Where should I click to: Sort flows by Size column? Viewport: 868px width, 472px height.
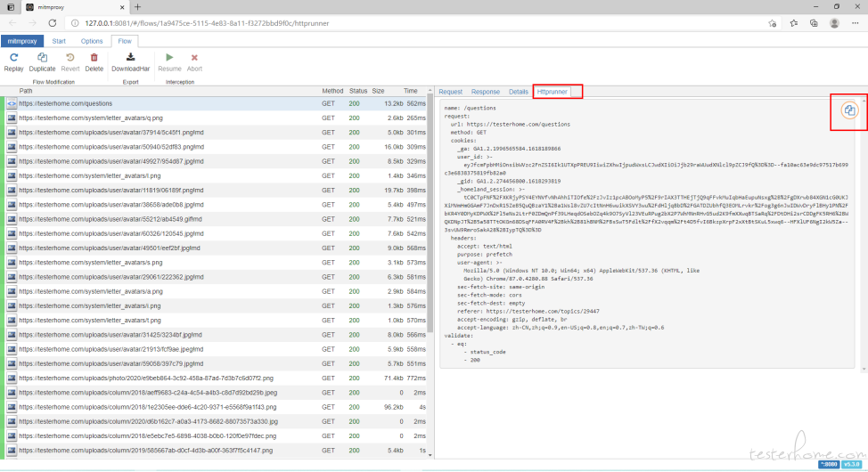click(x=378, y=91)
